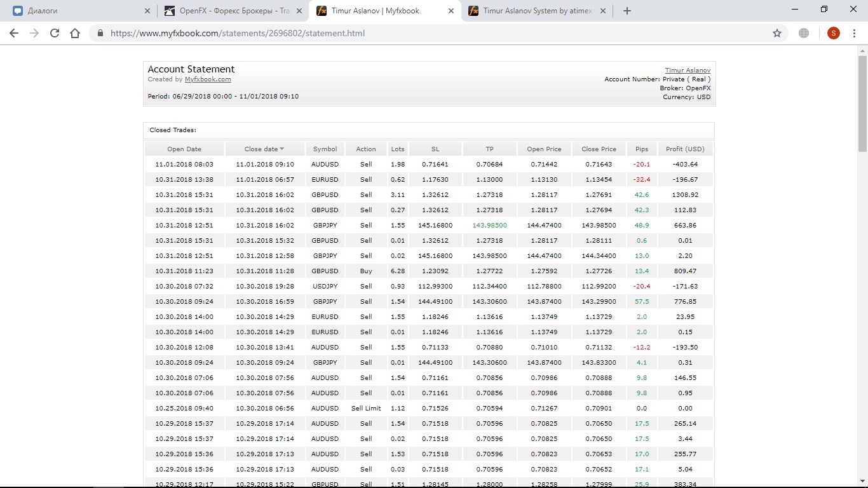
Task: Sort by the Action column header
Action: pyautogui.click(x=366, y=149)
